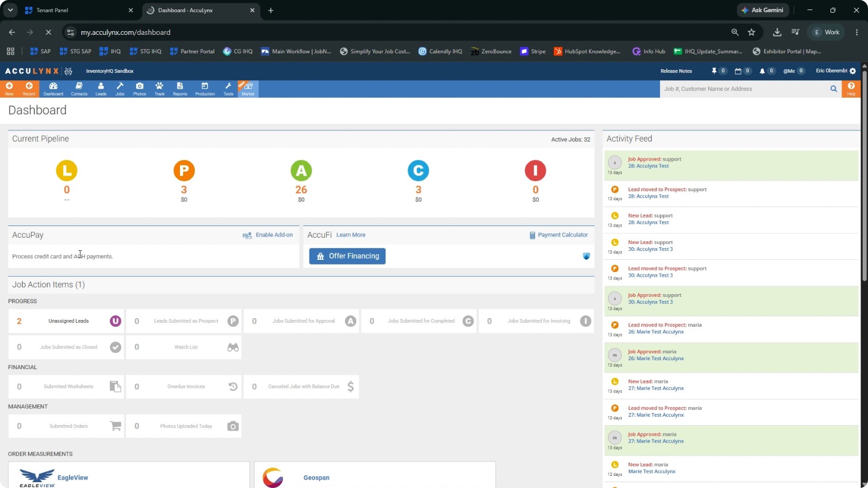The image size is (868, 488).
Task: Go to Contacts from the toolbar
Action: click(x=79, y=89)
